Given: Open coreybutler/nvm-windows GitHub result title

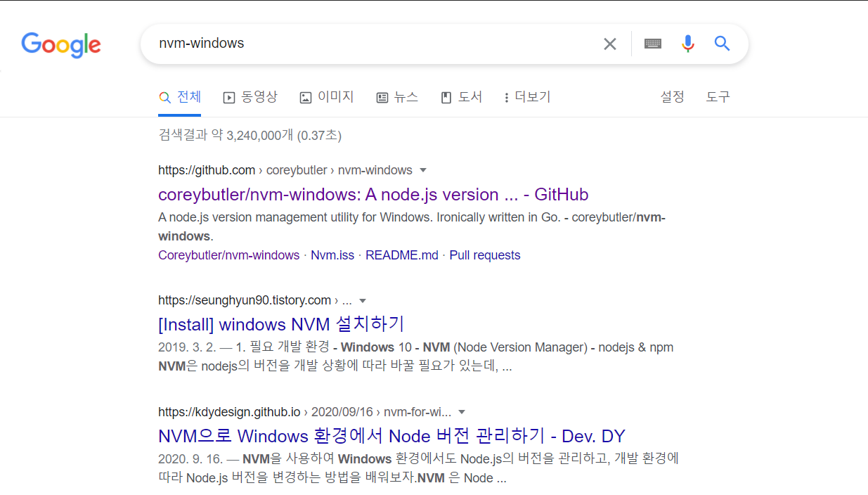Looking at the screenshot, I should pyautogui.click(x=373, y=195).
